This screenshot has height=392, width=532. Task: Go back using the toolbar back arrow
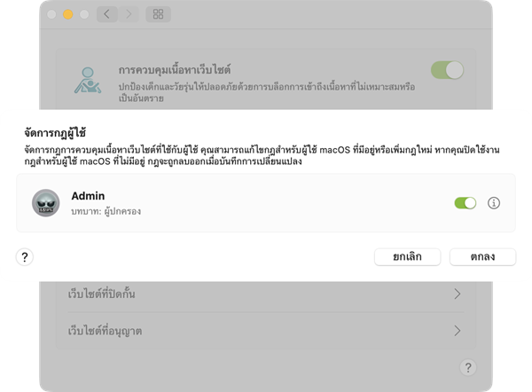pyautogui.click(x=107, y=14)
